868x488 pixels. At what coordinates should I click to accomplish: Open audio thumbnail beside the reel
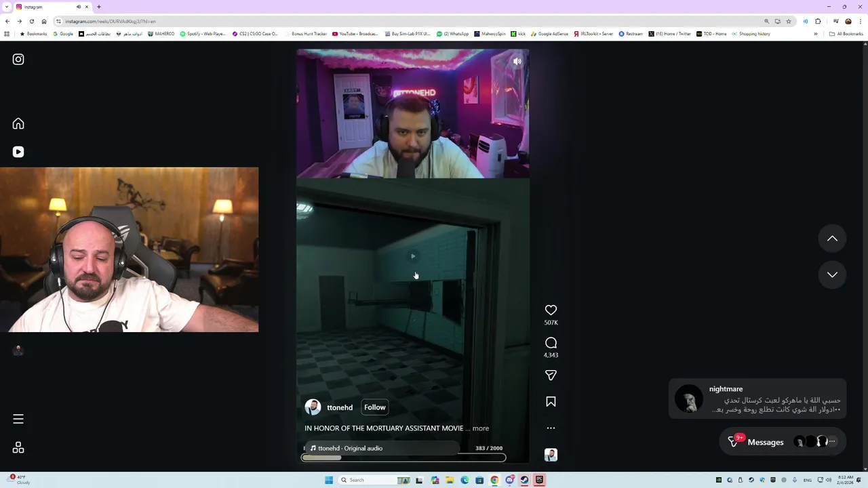pyautogui.click(x=551, y=455)
